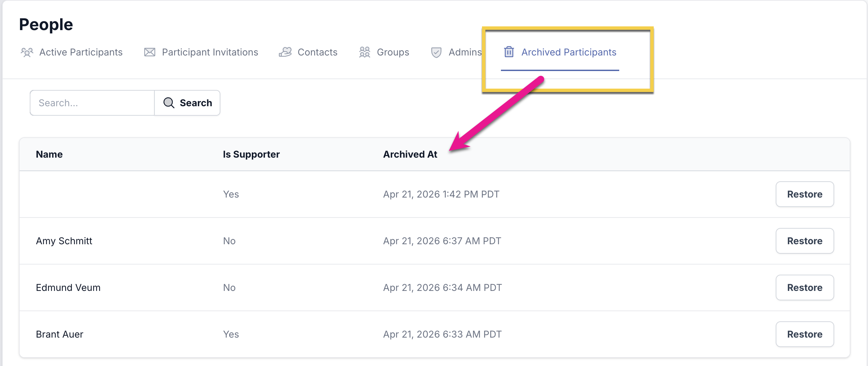Image resolution: width=868 pixels, height=366 pixels.
Task: Restore Brant Auer
Action: tap(804, 334)
